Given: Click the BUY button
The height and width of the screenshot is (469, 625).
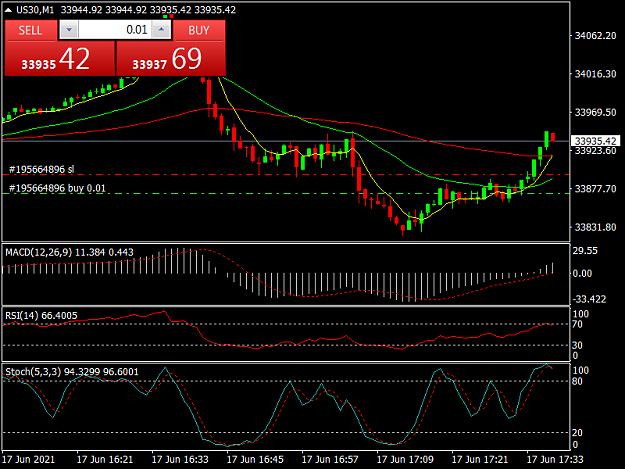Looking at the screenshot, I should tap(199, 30).
